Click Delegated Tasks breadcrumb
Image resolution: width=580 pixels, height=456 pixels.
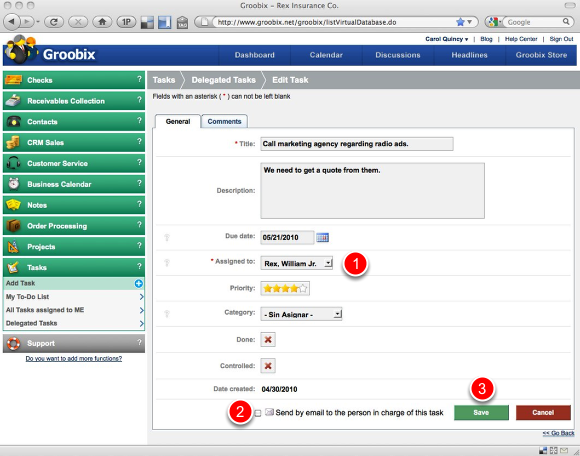(x=223, y=80)
